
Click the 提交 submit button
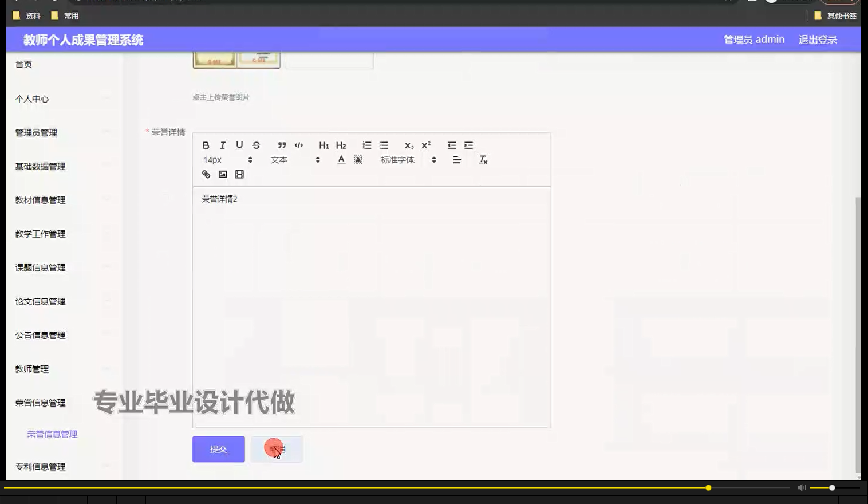pyautogui.click(x=218, y=449)
